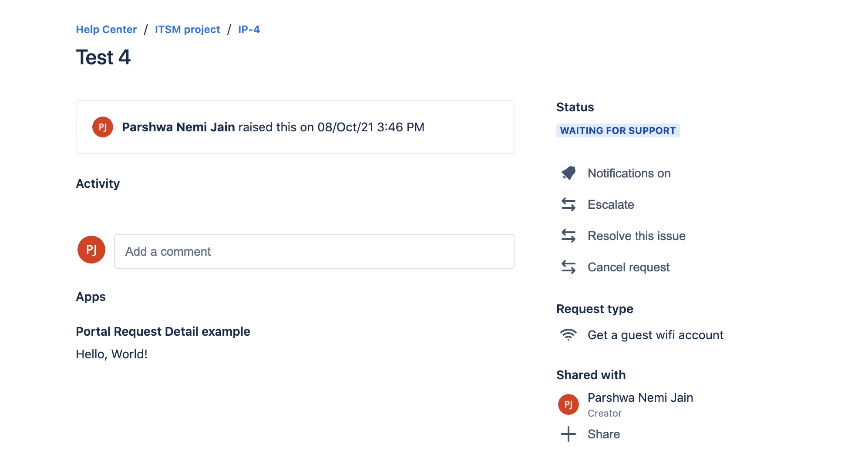This screenshot has width=868, height=474.
Task: Click the Cancel request arrows icon
Action: coord(569,267)
